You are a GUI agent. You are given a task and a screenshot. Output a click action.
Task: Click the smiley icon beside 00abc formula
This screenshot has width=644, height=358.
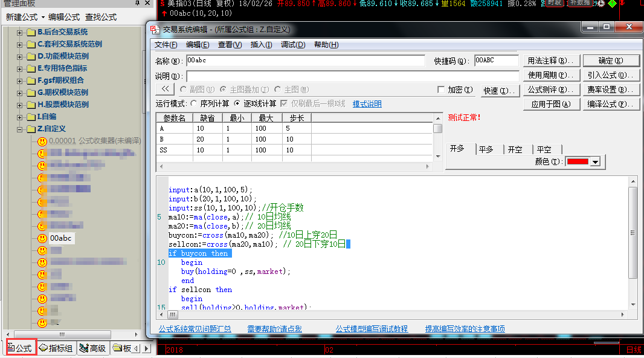coord(42,238)
